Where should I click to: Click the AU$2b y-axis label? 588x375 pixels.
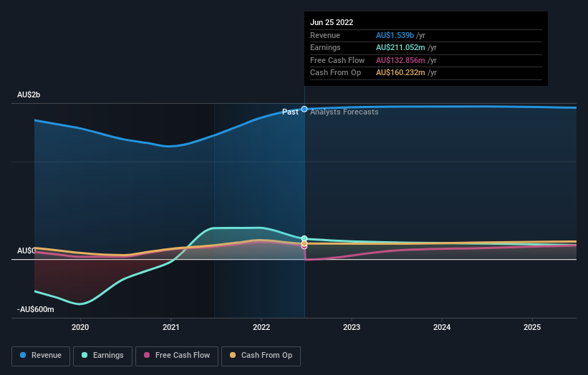29,94
